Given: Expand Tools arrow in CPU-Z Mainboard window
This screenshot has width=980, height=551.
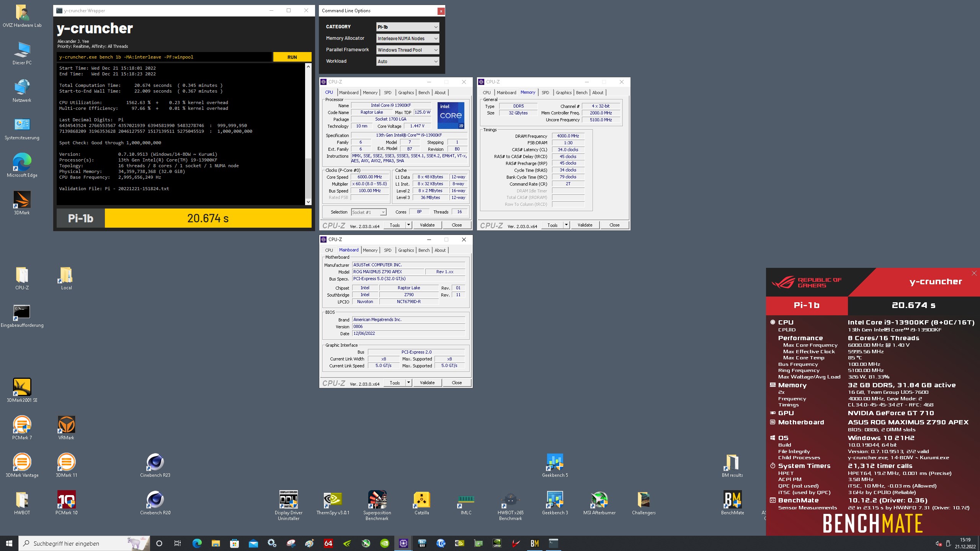Looking at the screenshot, I should click(x=408, y=383).
